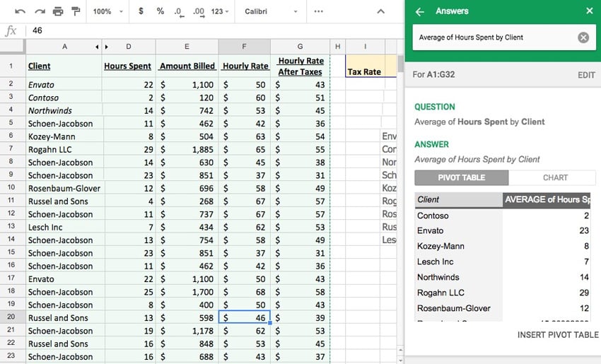Open the 123 number format dropdown
The height and width of the screenshot is (364, 601).
coord(222,12)
